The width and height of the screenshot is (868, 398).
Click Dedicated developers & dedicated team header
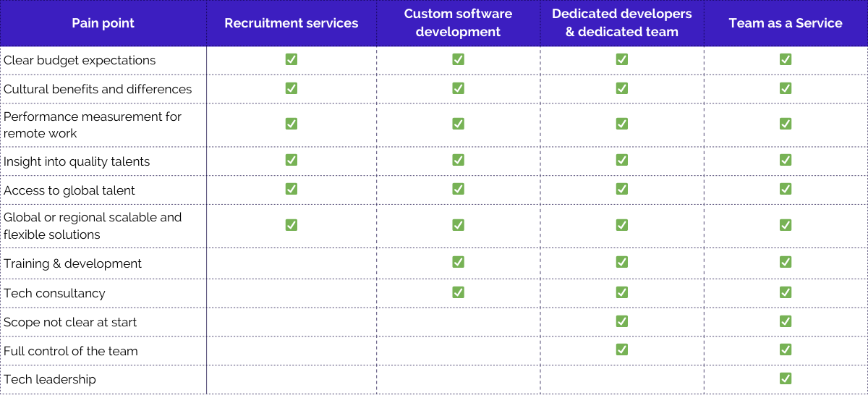pos(622,23)
